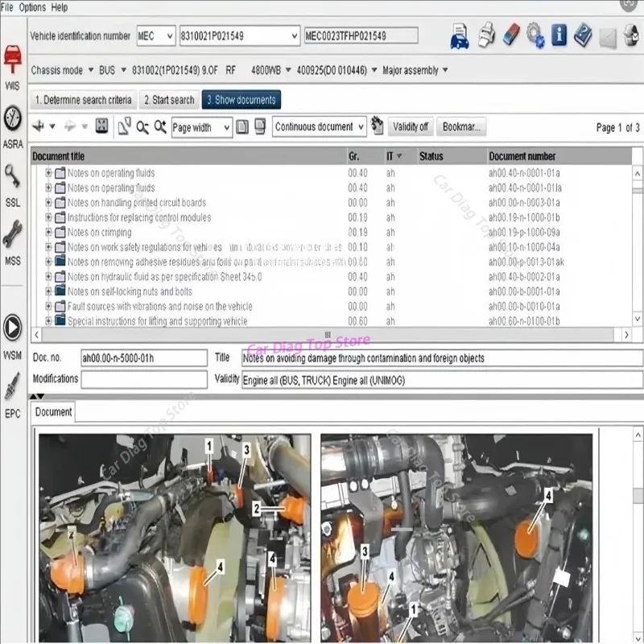The width and height of the screenshot is (644, 644).
Task: Expand the Notes on crimping row
Action: point(48,232)
